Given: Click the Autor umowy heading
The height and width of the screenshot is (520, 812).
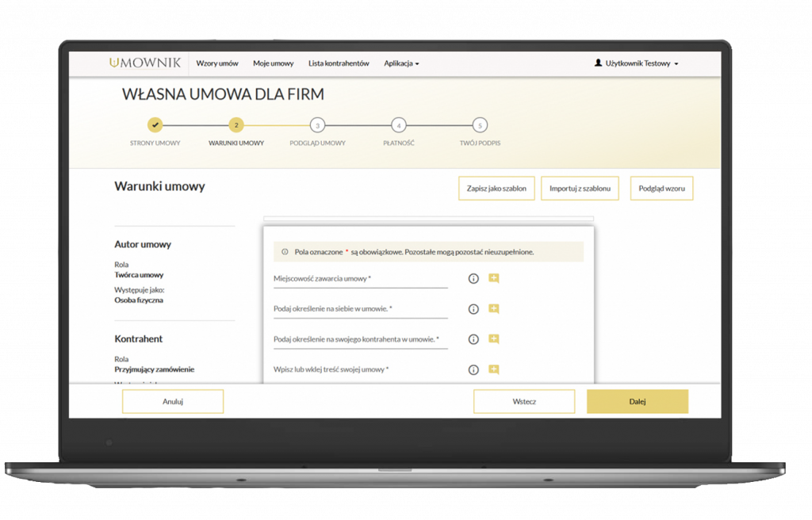Looking at the screenshot, I should pyautogui.click(x=143, y=244).
